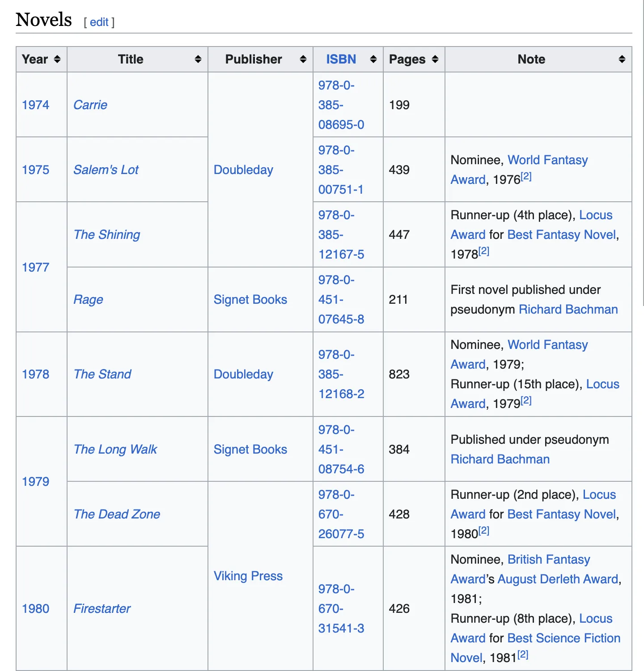The image size is (644, 671).
Task: Open the 1974 year link
Action: 35,105
